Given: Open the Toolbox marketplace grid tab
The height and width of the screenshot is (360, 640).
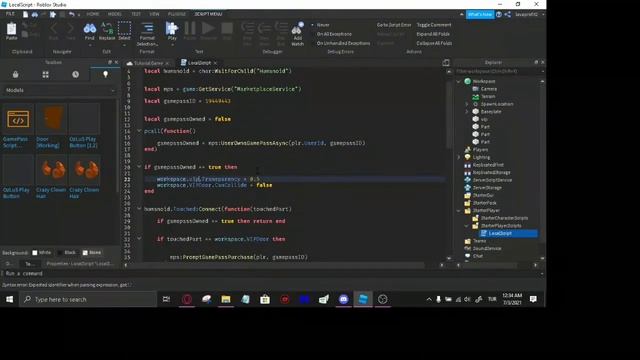Looking at the screenshot, I should [45, 74].
